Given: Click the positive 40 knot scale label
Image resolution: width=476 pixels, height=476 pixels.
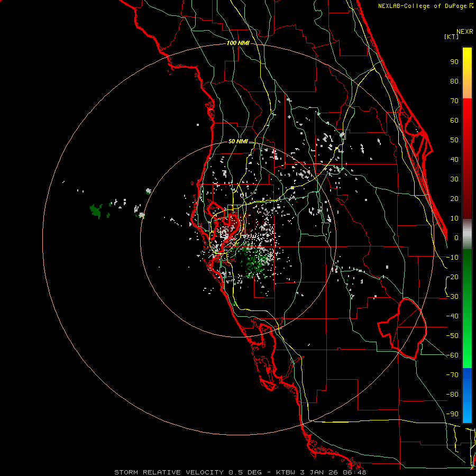Looking at the screenshot, I should [454, 159].
